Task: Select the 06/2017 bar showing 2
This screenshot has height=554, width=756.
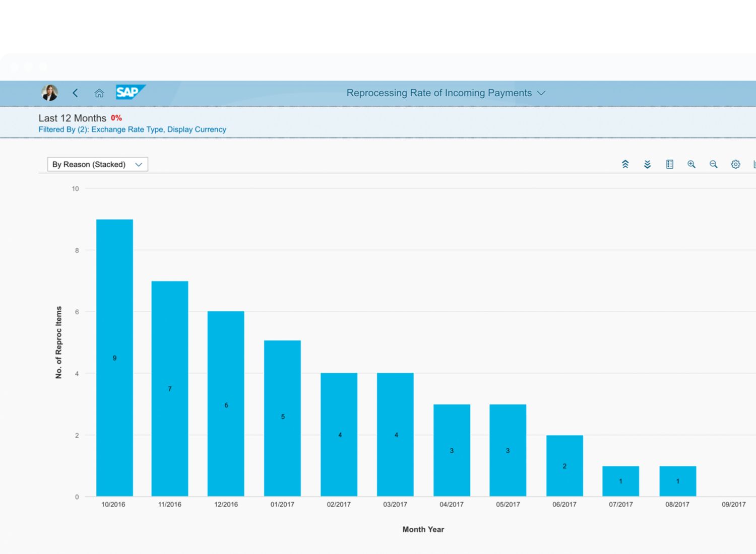Action: pyautogui.click(x=564, y=465)
